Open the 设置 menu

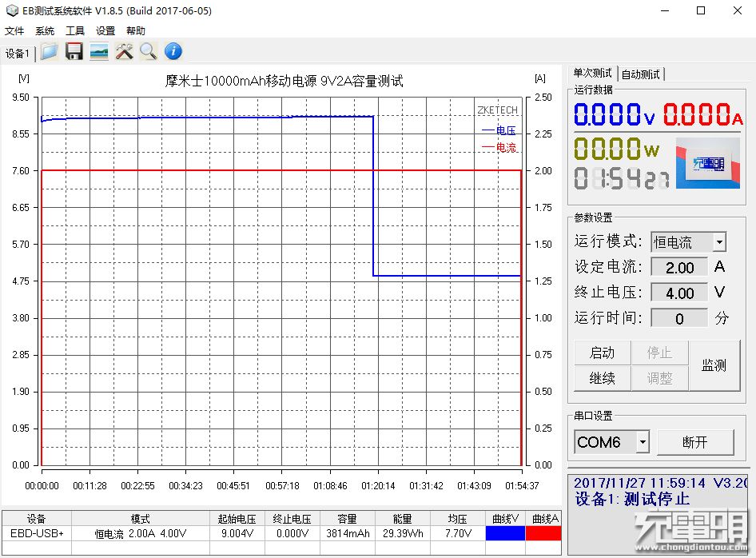point(105,31)
